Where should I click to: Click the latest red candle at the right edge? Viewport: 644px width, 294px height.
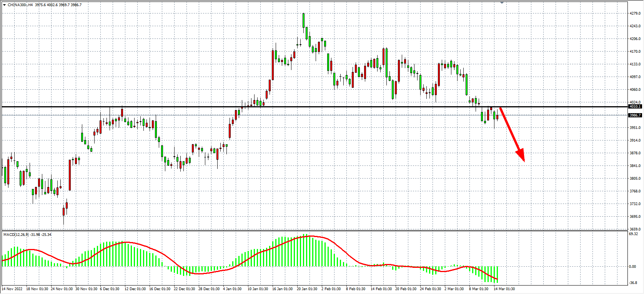coord(497,117)
